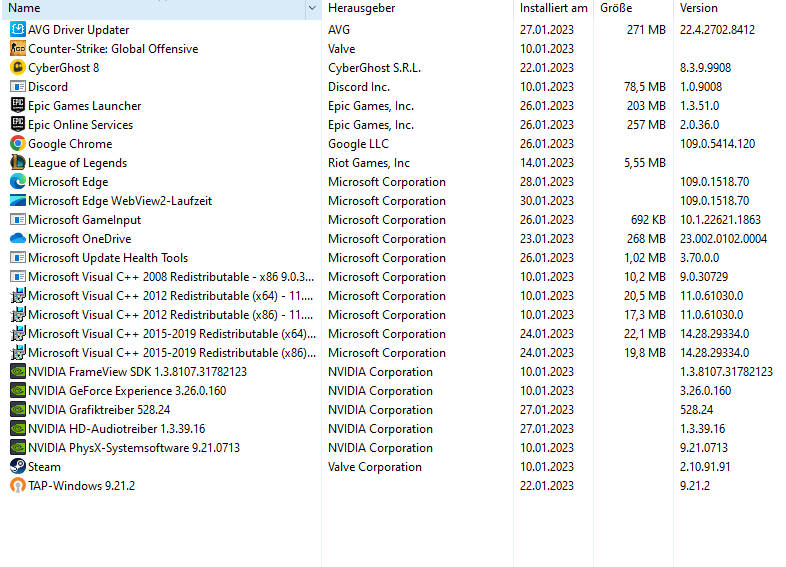The width and height of the screenshot is (786, 567).
Task: Click the League of Legends icon
Action: pyautogui.click(x=18, y=162)
